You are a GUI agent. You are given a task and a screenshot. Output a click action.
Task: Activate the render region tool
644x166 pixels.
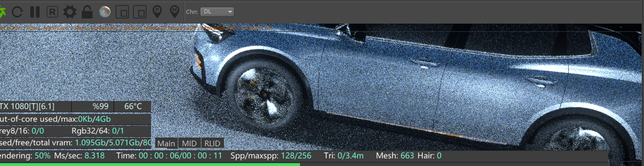point(122,12)
